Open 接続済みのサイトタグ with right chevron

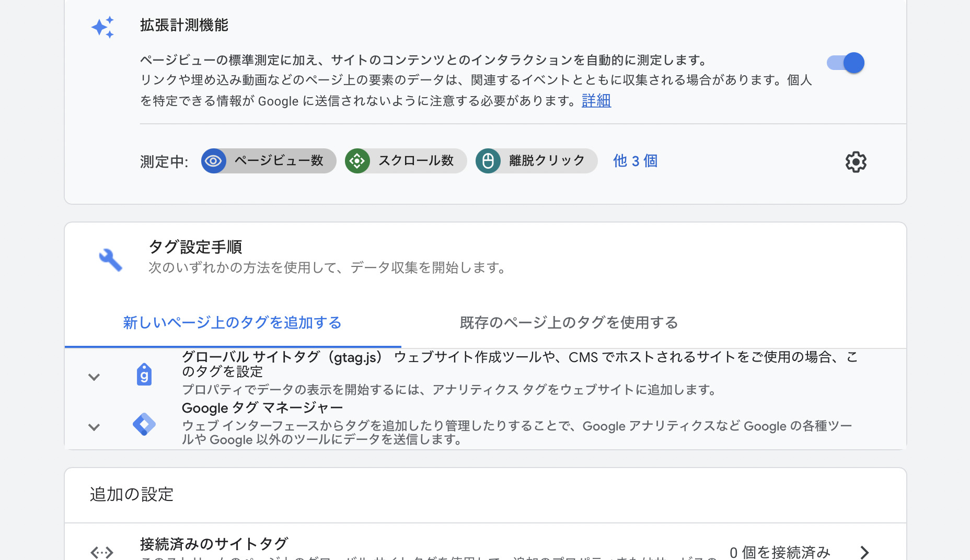point(865,552)
